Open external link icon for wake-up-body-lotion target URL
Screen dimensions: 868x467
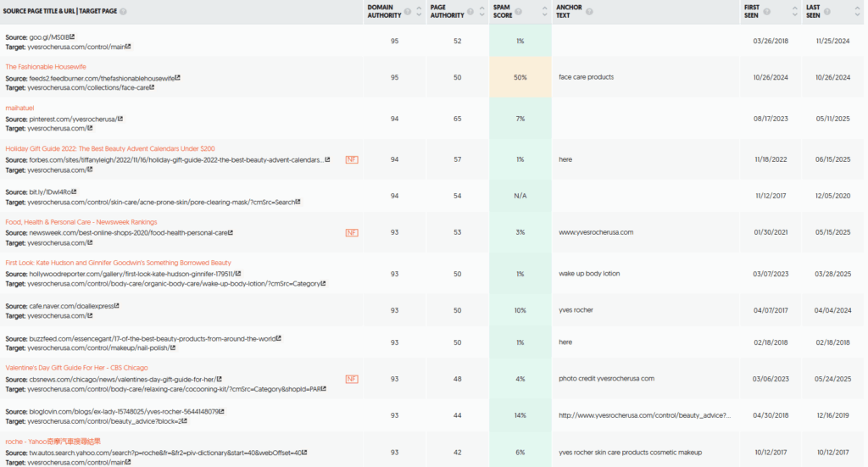[323, 283]
